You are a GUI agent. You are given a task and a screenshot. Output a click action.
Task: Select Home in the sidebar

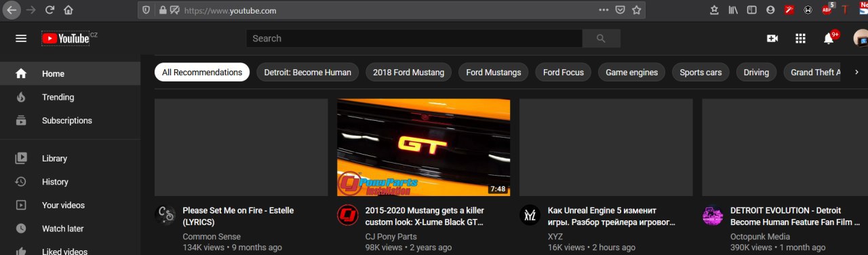tap(71, 74)
